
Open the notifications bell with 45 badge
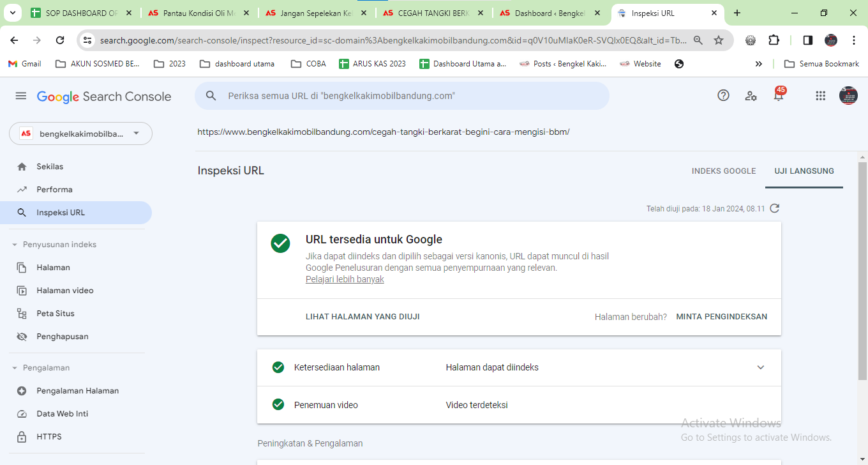click(779, 95)
